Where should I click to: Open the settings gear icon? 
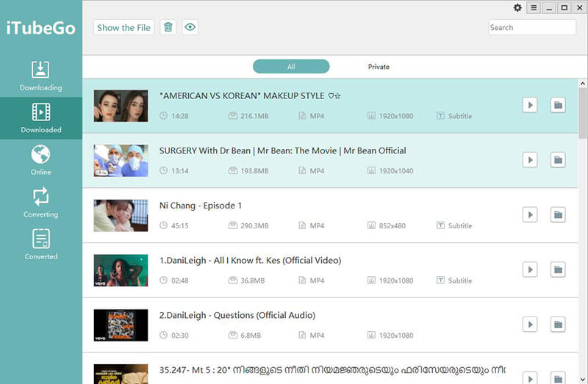517,7
